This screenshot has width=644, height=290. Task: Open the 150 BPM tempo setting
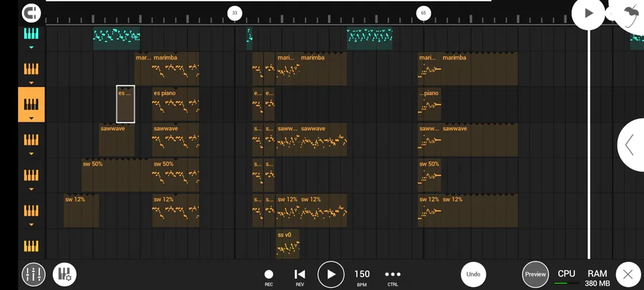point(362,277)
